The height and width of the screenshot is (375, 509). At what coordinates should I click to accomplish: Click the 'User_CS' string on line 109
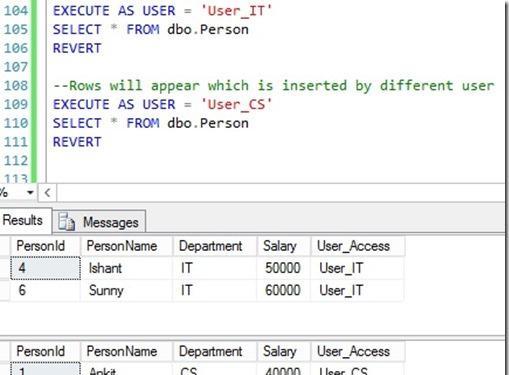click(x=237, y=105)
